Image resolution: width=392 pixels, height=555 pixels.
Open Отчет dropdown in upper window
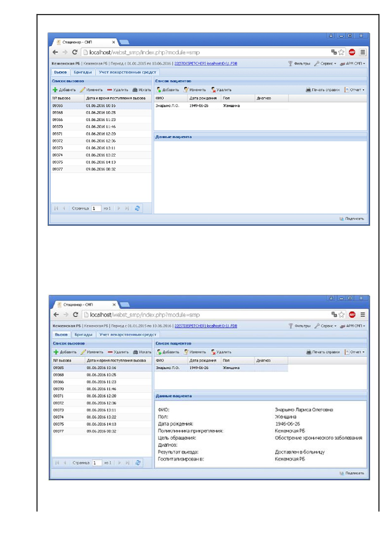pyautogui.click(x=355, y=90)
